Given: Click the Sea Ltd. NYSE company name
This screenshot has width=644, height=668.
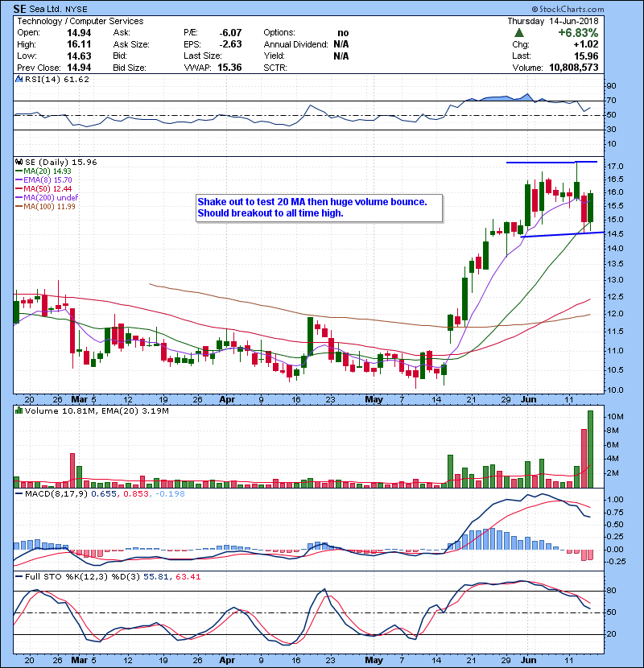Looking at the screenshot, I should [x=58, y=9].
